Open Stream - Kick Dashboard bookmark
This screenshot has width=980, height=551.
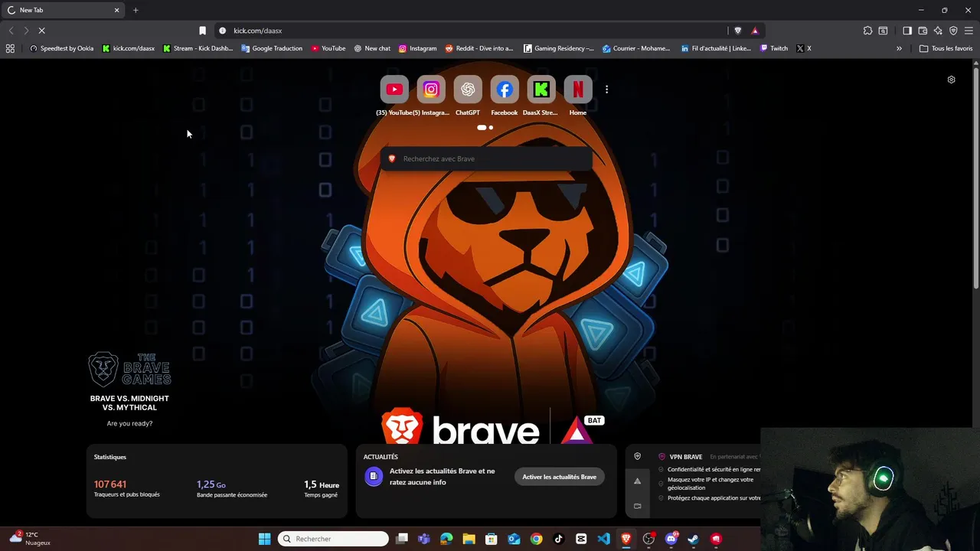point(198,48)
